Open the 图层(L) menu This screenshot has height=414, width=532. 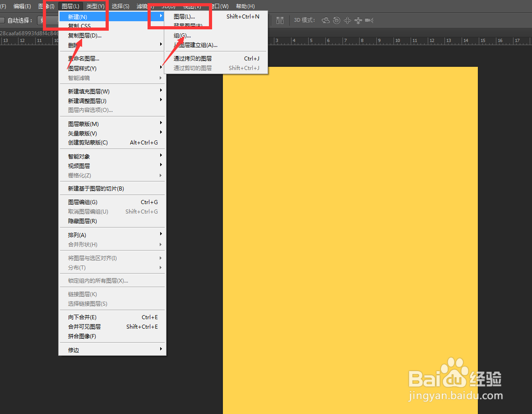(70, 6)
